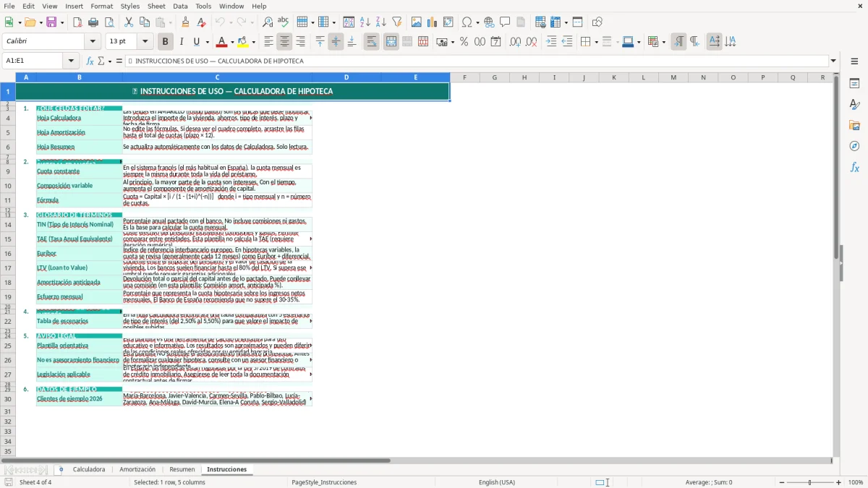868x488 pixels.
Task: Open the Function Wizard fx icon
Action: coord(90,61)
